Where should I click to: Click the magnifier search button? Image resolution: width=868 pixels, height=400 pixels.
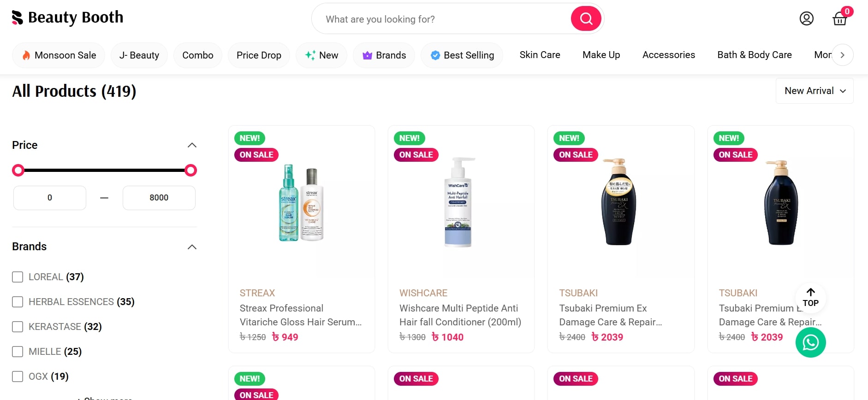586,19
